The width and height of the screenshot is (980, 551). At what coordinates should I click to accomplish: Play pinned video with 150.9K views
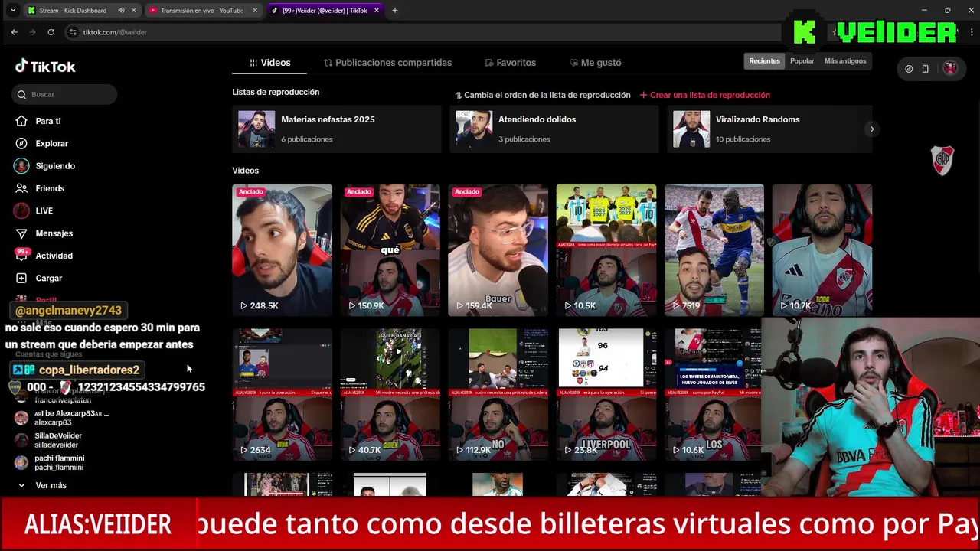(390, 249)
